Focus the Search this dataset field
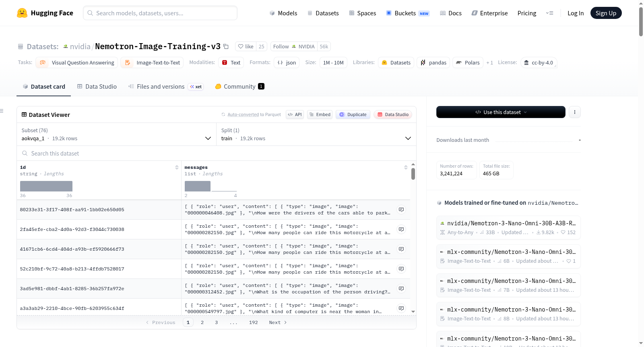644x347 pixels. coord(217,154)
